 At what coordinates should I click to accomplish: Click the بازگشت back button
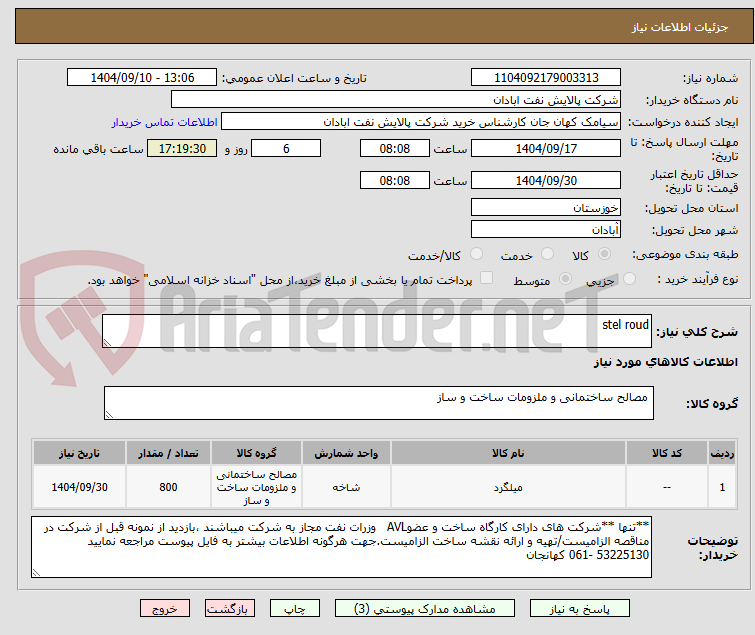pyautogui.click(x=230, y=609)
